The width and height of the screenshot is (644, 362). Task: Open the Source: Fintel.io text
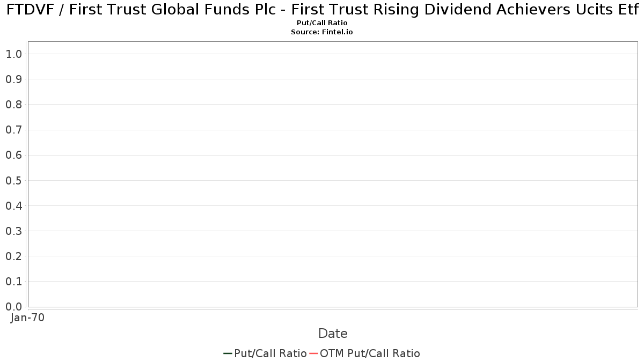[x=322, y=32]
